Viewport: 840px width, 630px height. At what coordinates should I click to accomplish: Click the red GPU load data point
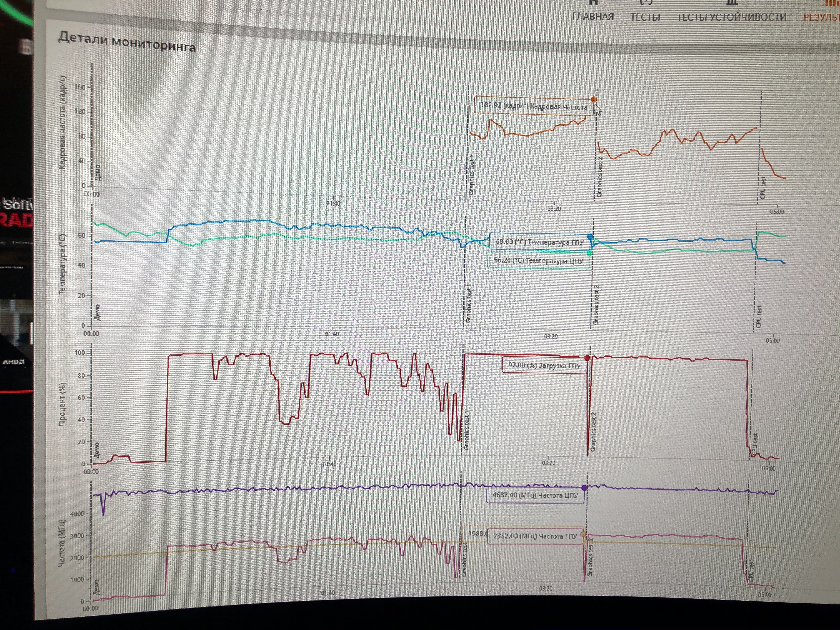click(587, 358)
